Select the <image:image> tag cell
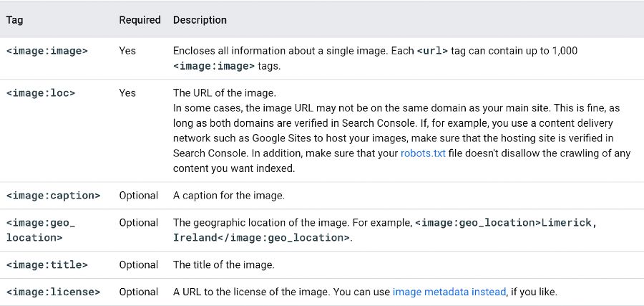The width and height of the screenshot is (644, 306). coord(47,51)
